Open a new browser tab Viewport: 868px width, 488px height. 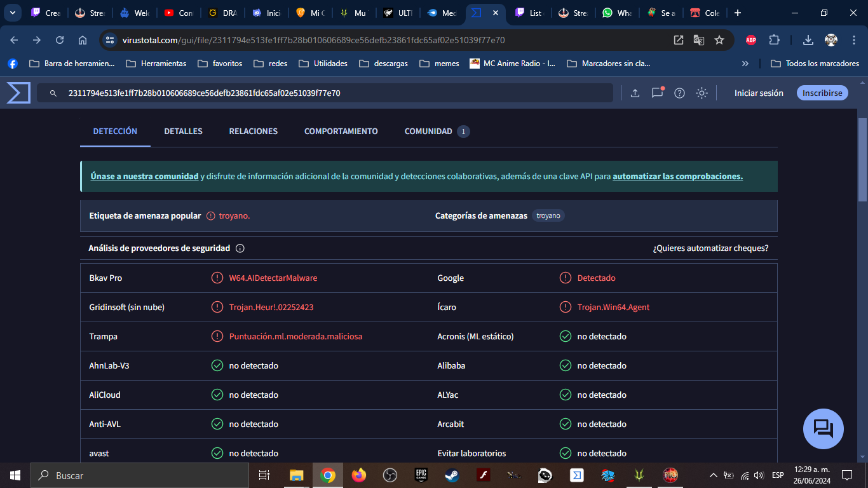click(737, 13)
